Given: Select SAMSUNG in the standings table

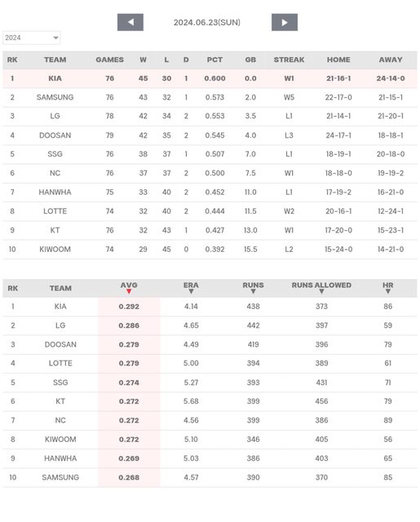Looking at the screenshot, I should point(55,97).
